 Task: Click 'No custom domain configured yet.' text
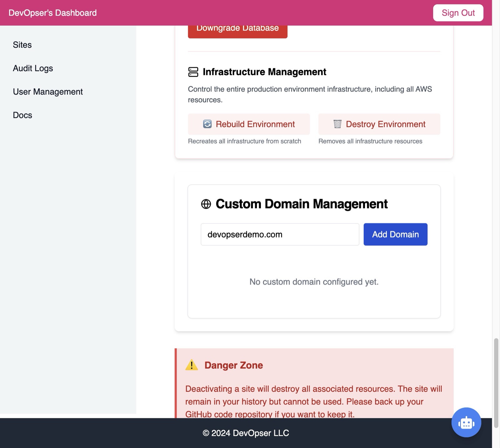pyautogui.click(x=314, y=282)
